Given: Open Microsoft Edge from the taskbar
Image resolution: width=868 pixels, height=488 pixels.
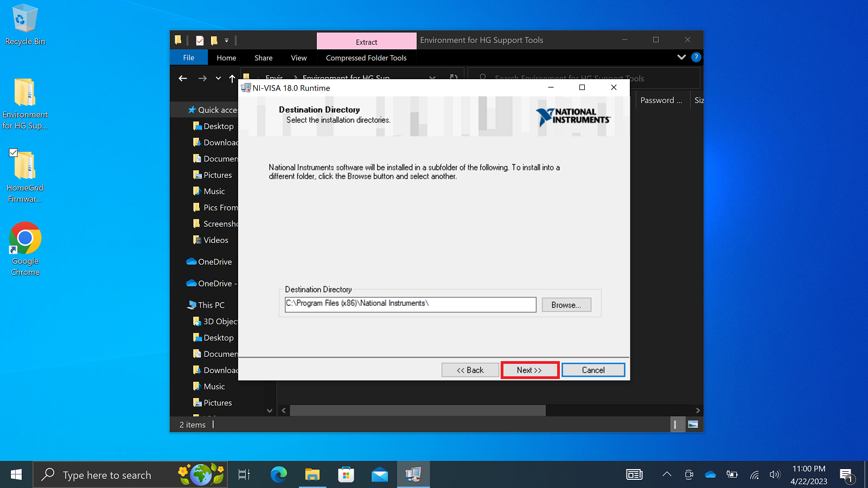Looking at the screenshot, I should [278, 475].
